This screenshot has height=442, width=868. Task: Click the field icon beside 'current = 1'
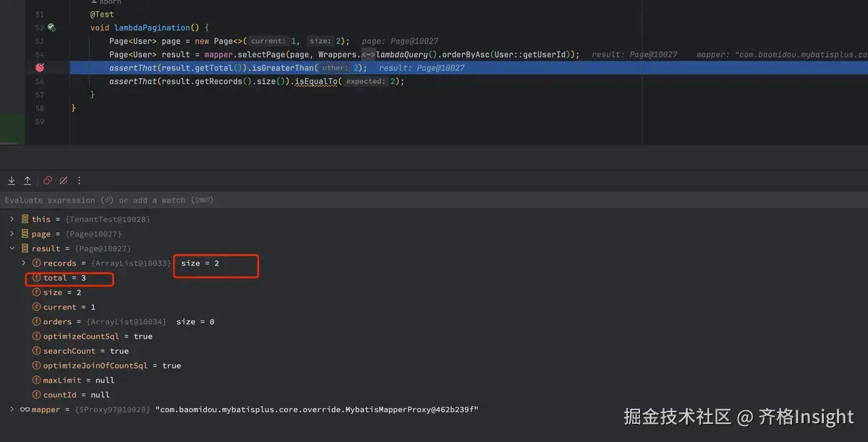pyautogui.click(x=36, y=307)
